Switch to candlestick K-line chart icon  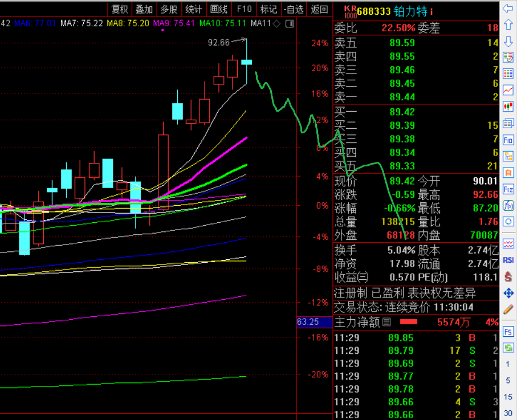coord(508,107)
